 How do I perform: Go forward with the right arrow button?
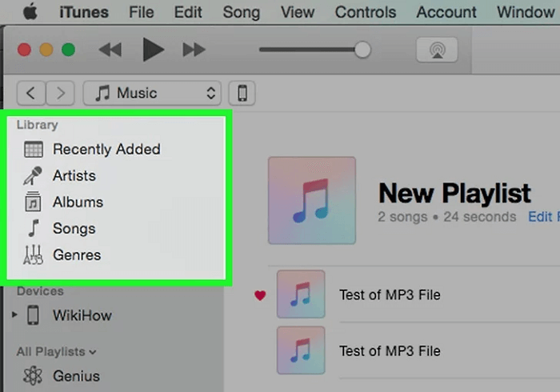click(60, 93)
